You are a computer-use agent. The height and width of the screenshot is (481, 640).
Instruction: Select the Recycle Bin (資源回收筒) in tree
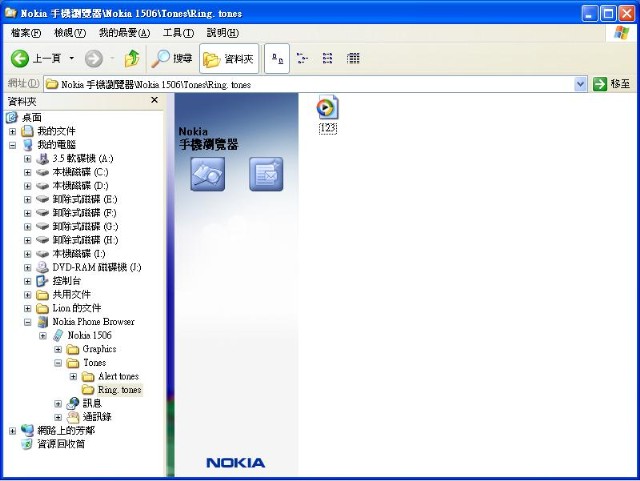(x=60, y=444)
